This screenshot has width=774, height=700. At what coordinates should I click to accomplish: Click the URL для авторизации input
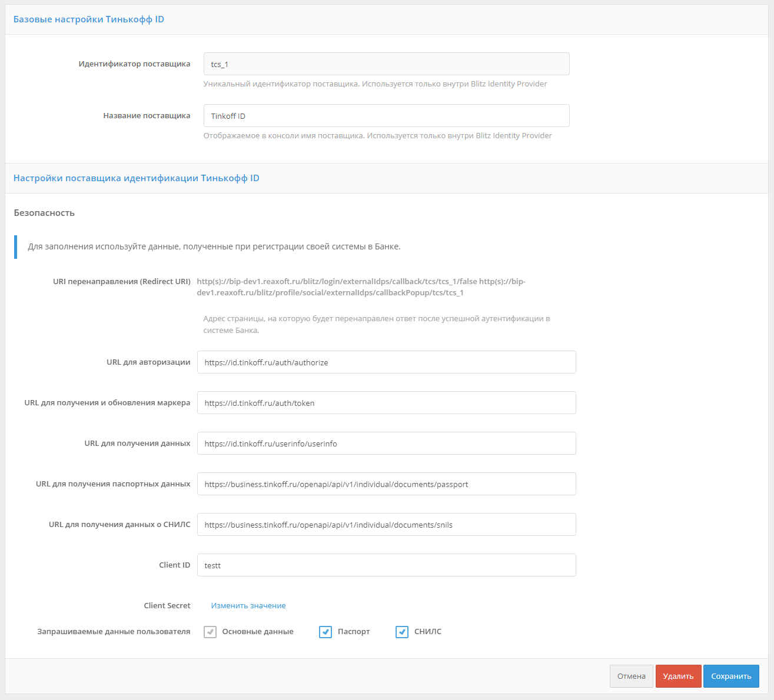click(386, 362)
